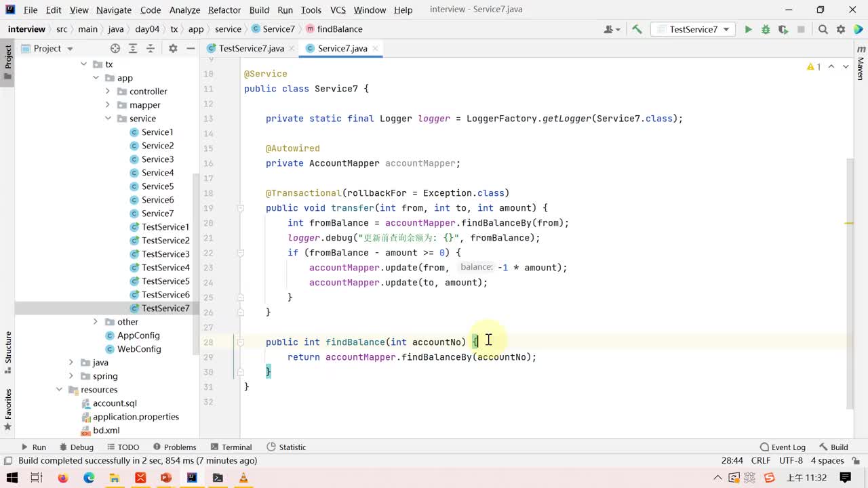Screen dimensions: 868x488
Task: Open Search Everywhere magnifier icon
Action: [x=823, y=29]
